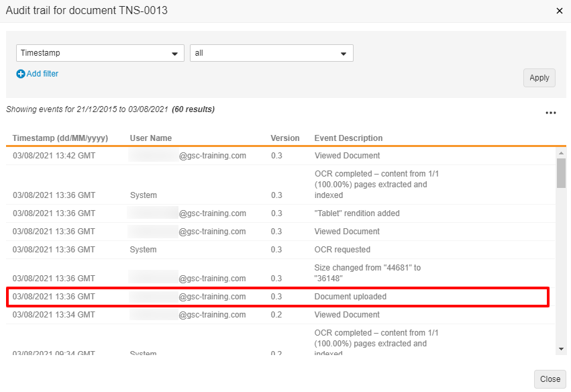Select the "Tablet" rendition added row
This screenshot has width=571, height=392.
pos(278,213)
